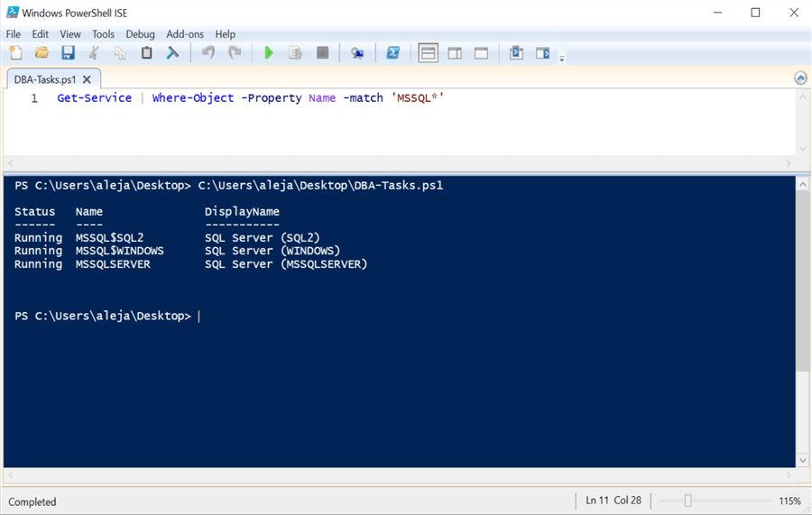
Task: Click SQL Server (WINDOWS) display name
Action: (272, 251)
